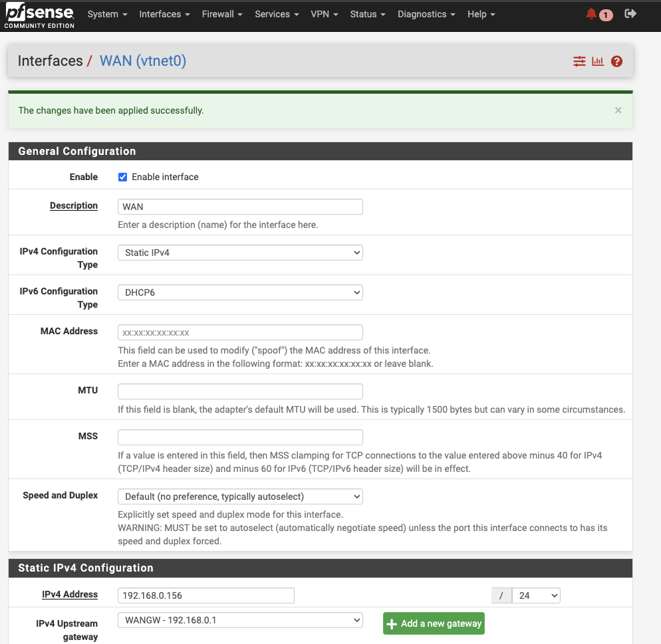Open the notifications bell icon
The image size is (661, 644).
coord(592,13)
